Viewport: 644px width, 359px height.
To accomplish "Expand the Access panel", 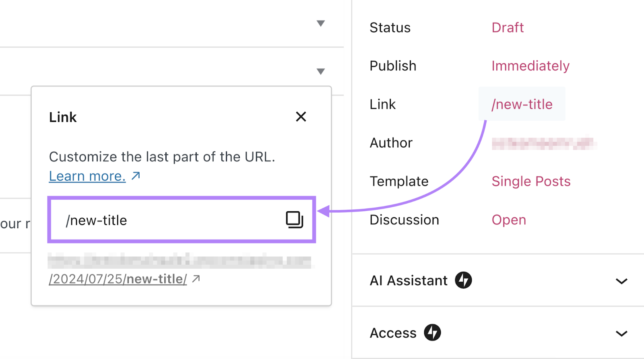I will point(621,333).
